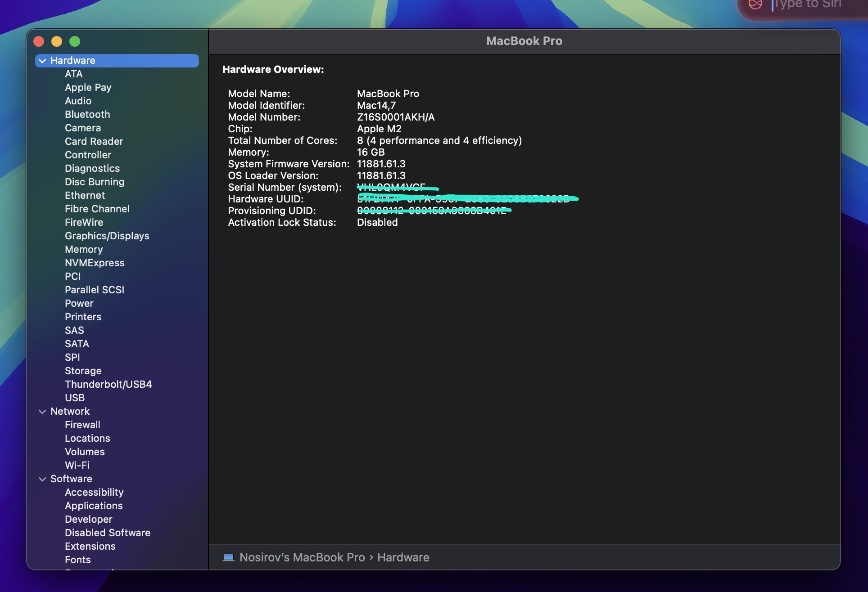Select the Ethernet entry

(x=85, y=196)
